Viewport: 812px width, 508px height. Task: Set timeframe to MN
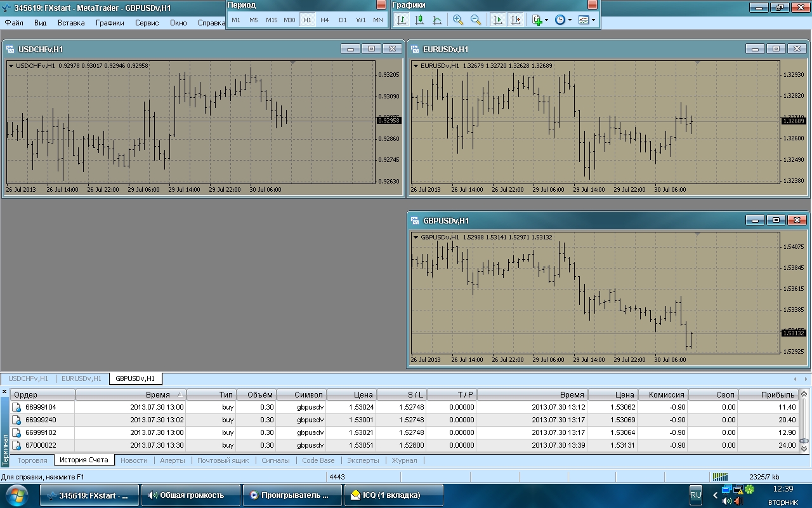(378, 20)
